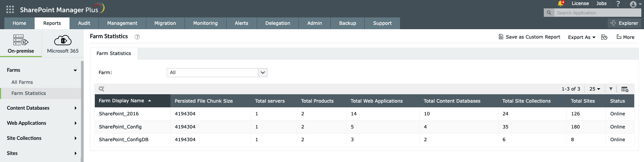The width and height of the screenshot is (644, 162).
Task: Select the Farm Statistics report tab
Action: point(114,53)
